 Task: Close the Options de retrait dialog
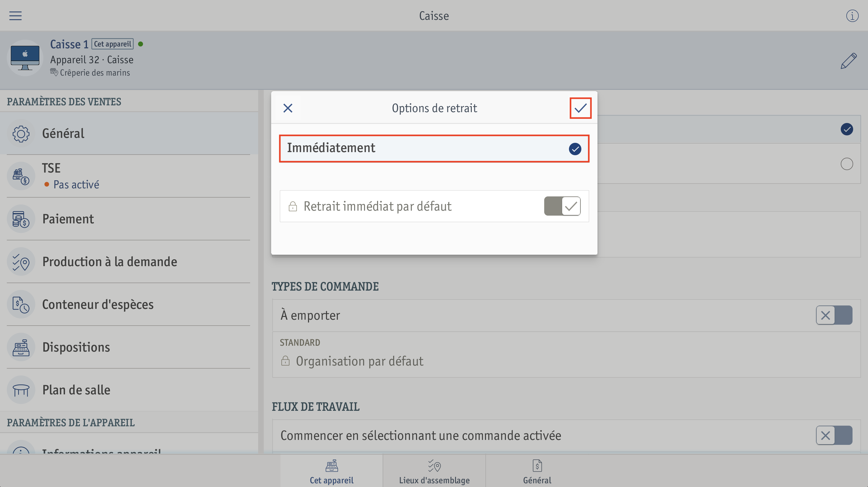[288, 108]
